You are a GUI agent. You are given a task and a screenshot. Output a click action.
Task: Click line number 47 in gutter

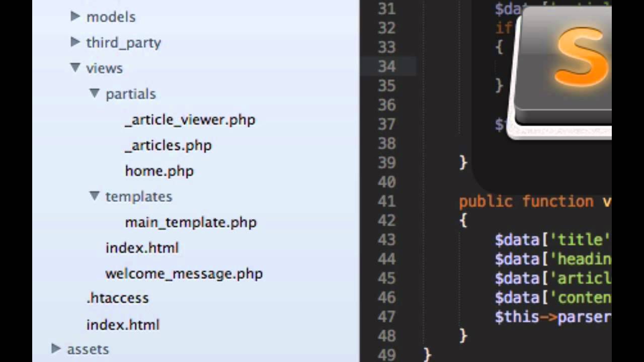tap(386, 317)
